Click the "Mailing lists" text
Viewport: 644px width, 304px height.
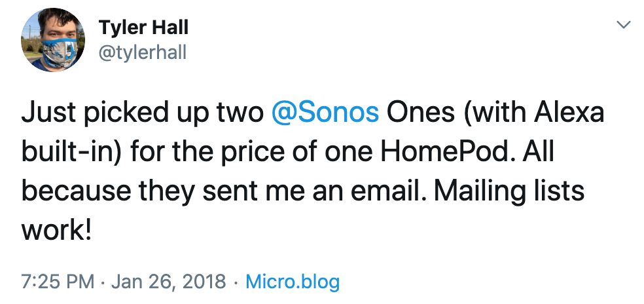pos(509,191)
